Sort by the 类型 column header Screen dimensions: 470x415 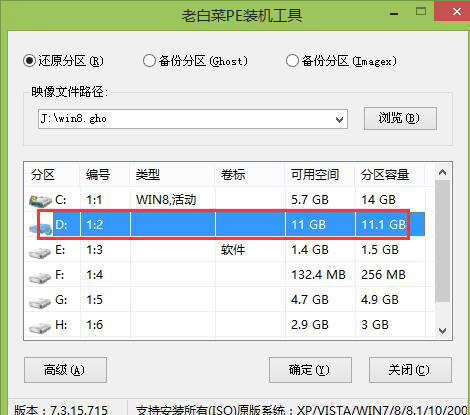click(172, 175)
